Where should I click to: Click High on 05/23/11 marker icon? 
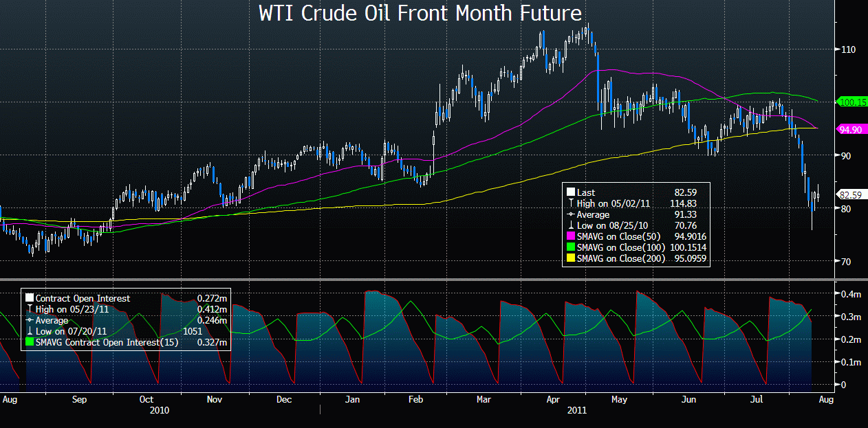[x=29, y=309]
